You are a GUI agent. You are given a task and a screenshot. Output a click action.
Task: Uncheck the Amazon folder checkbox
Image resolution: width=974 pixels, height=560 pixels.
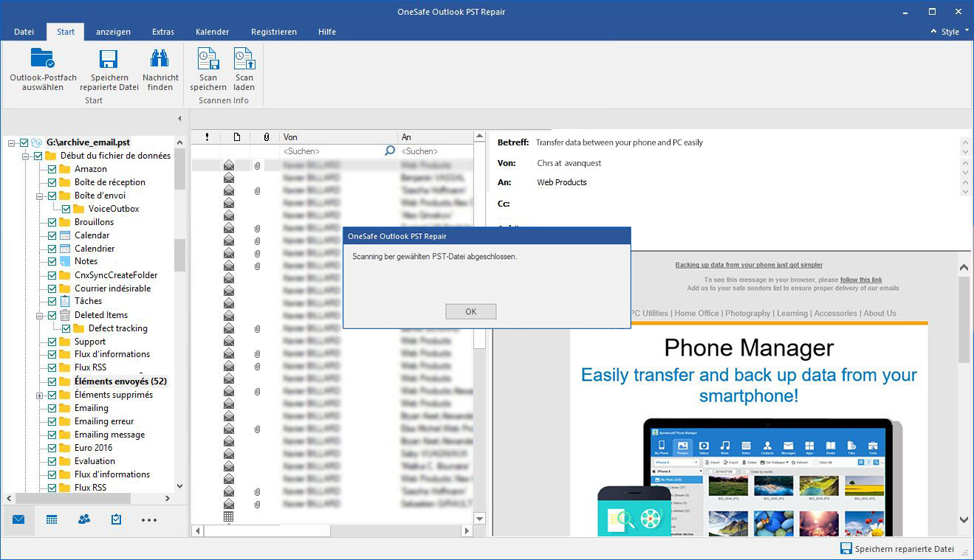coord(52,169)
